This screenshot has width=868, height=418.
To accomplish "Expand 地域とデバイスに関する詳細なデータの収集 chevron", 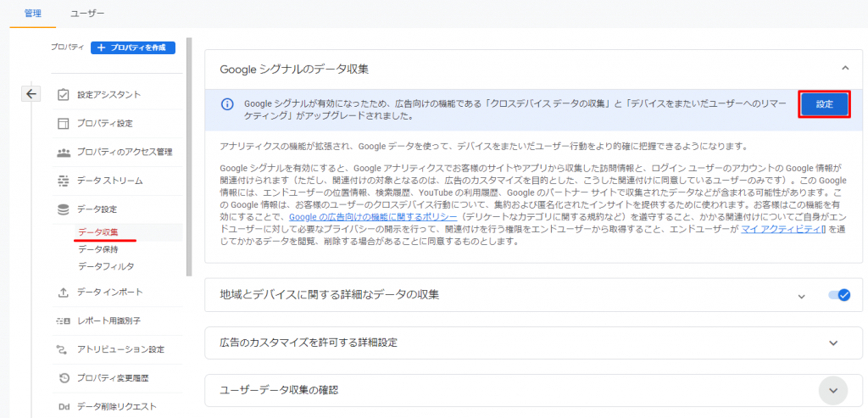I will 802,296.
